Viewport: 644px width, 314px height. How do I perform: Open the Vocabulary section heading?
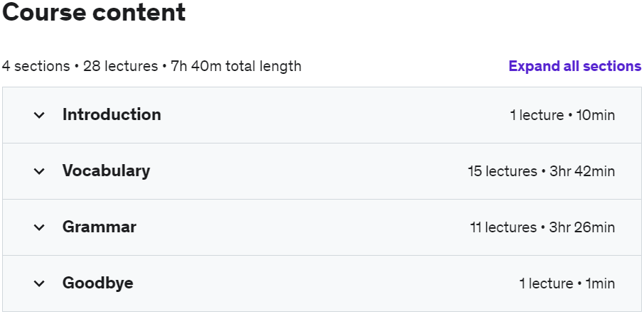(107, 170)
